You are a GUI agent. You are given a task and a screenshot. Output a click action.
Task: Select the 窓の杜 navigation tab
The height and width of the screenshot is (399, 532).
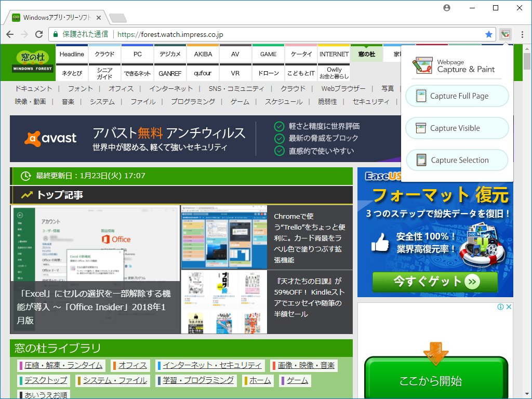point(366,54)
